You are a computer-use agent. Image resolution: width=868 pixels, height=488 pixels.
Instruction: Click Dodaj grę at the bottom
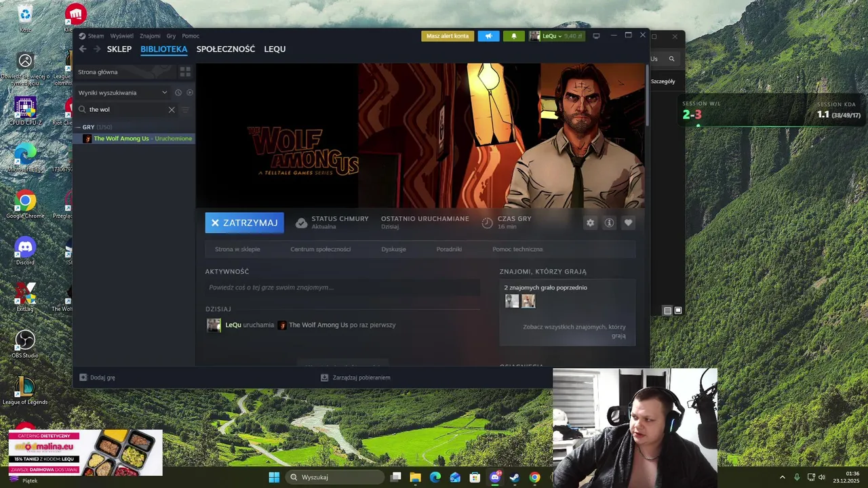point(98,378)
